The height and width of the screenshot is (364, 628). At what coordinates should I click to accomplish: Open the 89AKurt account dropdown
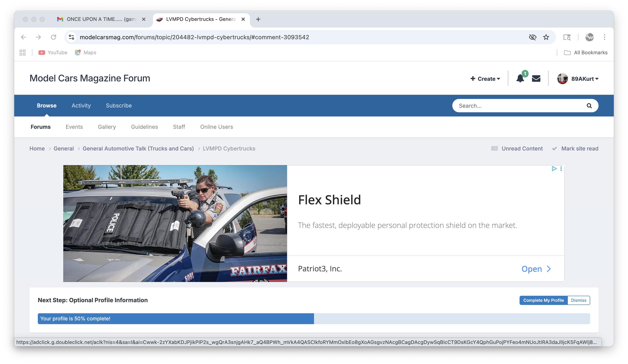[583, 79]
